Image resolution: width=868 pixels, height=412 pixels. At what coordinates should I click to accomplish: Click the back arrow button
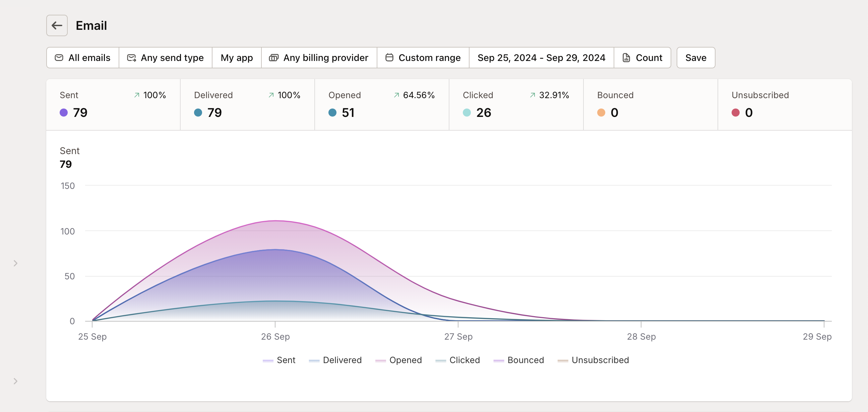(57, 25)
